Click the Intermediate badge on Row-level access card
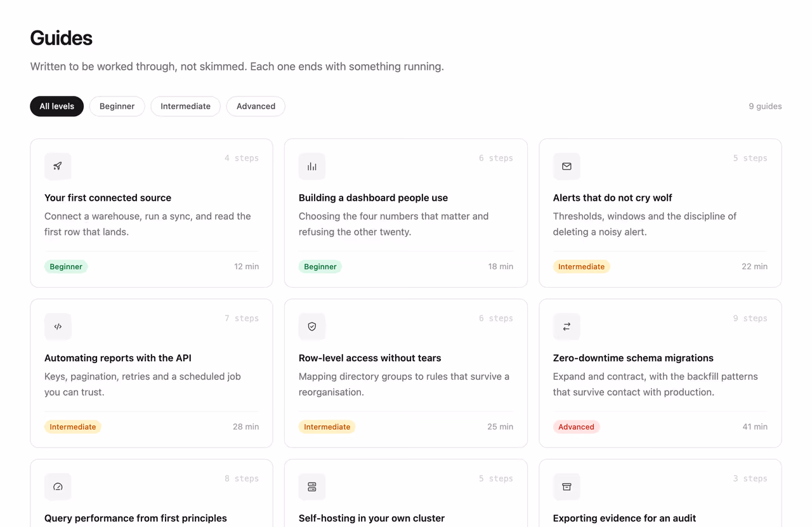812x527 pixels. (327, 427)
